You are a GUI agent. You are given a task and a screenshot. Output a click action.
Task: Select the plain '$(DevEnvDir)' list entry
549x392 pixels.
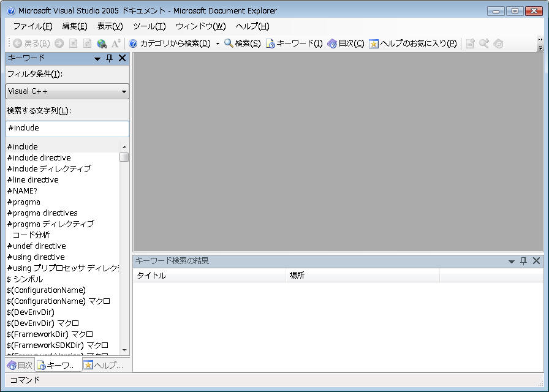coord(63,312)
